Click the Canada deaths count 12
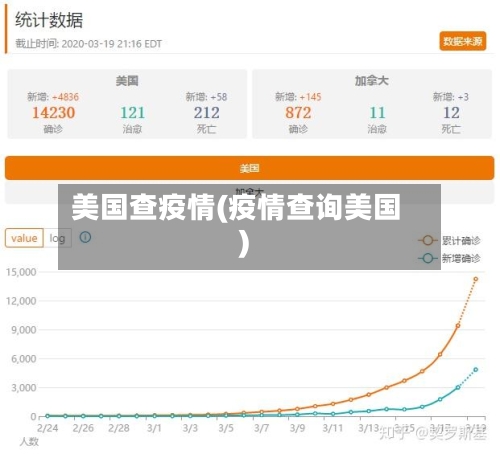The image size is (500, 454). click(x=451, y=113)
